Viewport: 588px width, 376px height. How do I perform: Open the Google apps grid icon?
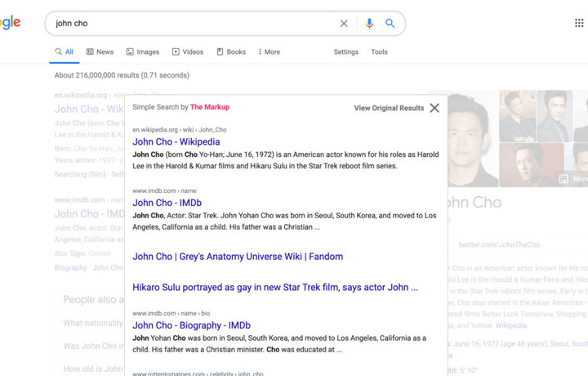(x=579, y=23)
